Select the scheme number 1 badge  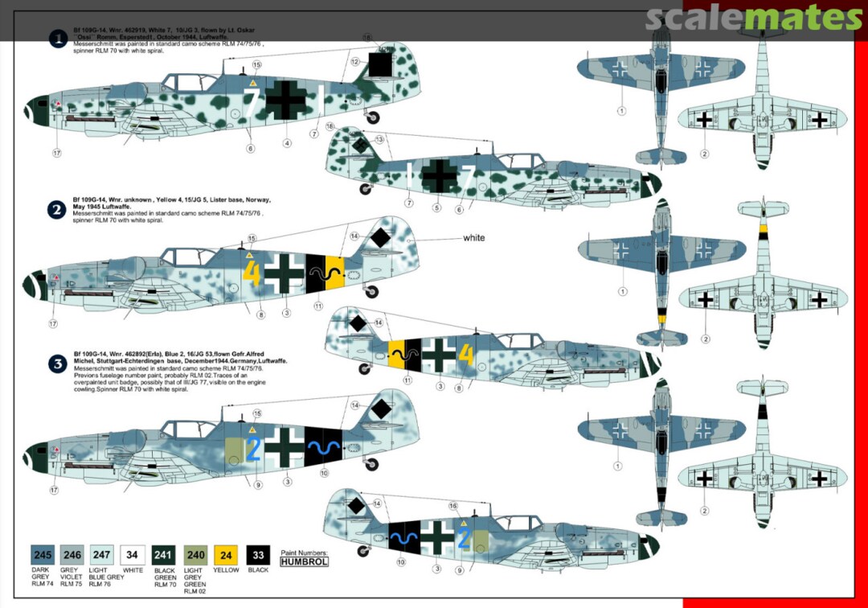[x=58, y=39]
